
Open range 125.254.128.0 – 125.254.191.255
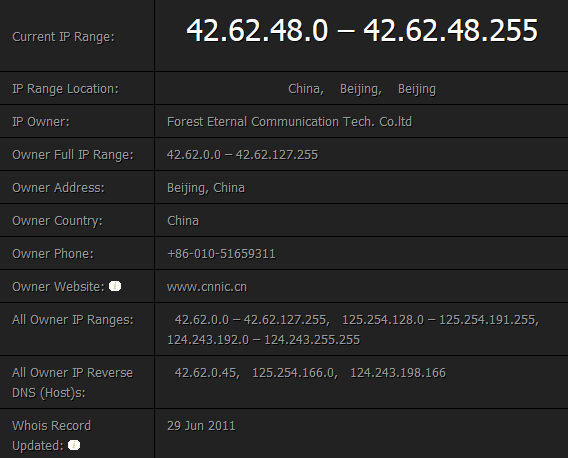pyautogui.click(x=440, y=320)
